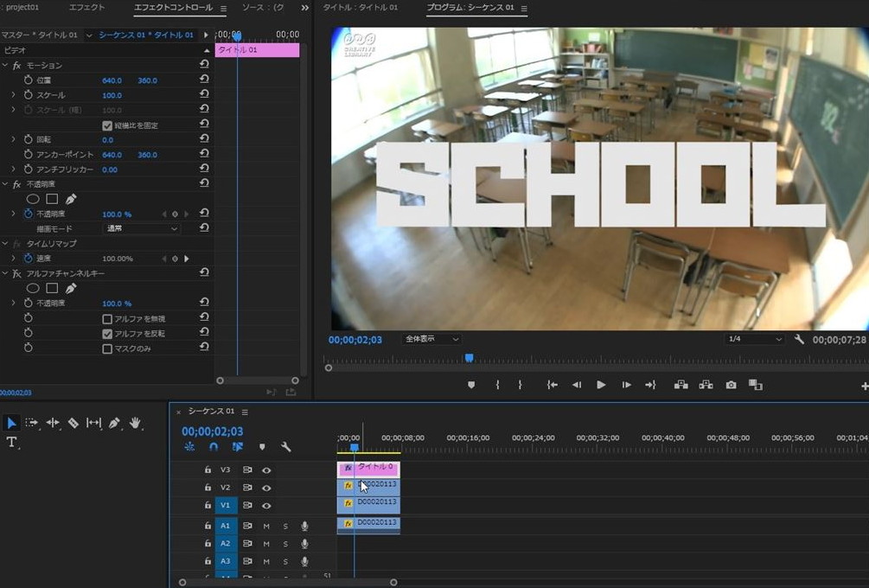This screenshot has width=869, height=588.
Task: Open the ソース panel tab
Action: tap(262, 8)
